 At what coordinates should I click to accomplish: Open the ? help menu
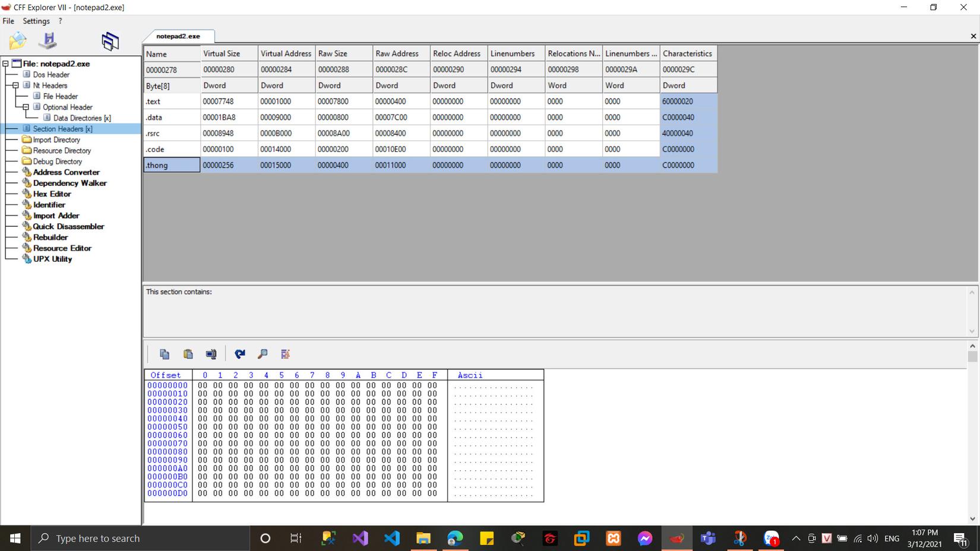60,21
